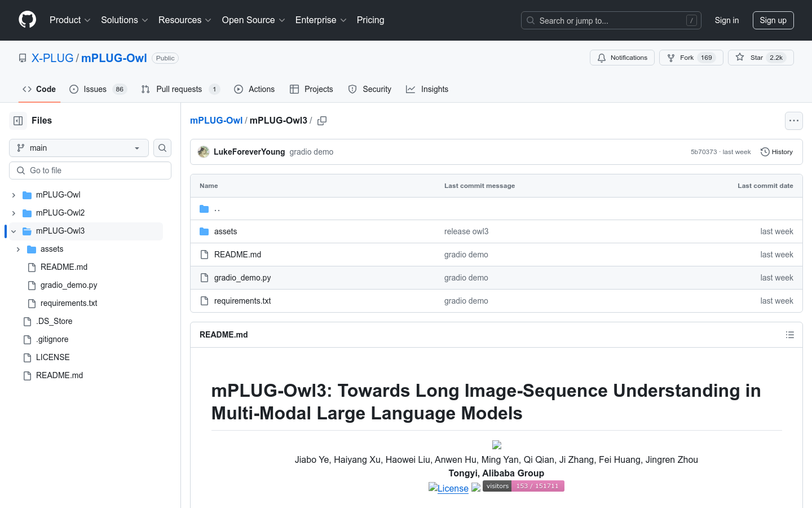Image resolution: width=812 pixels, height=508 pixels.
Task: Select README.md under mPLUG-Owl3 in tree
Action: tap(64, 267)
